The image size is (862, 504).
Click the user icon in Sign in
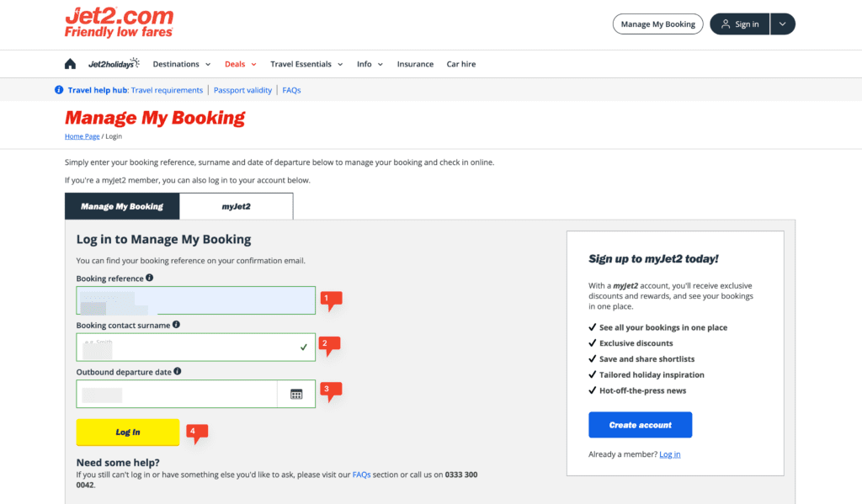tap(726, 24)
